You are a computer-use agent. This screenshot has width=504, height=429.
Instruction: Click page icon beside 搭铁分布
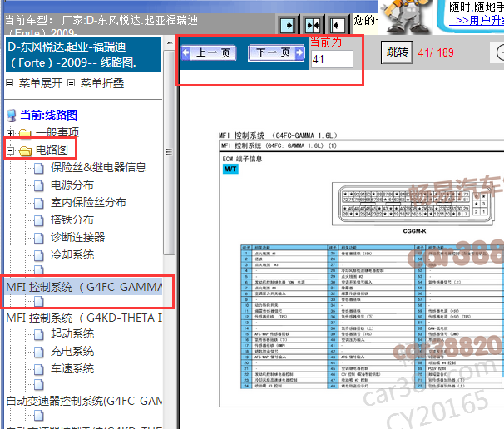[x=39, y=221]
